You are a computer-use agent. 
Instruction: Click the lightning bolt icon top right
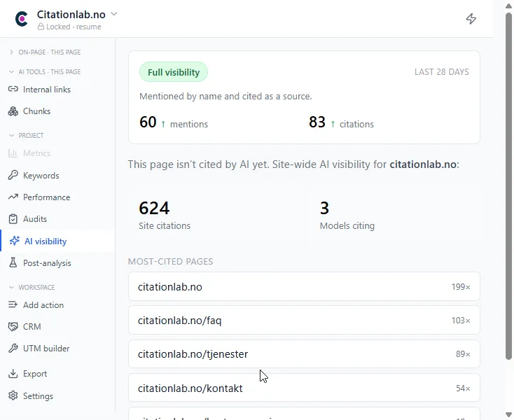coord(471,19)
